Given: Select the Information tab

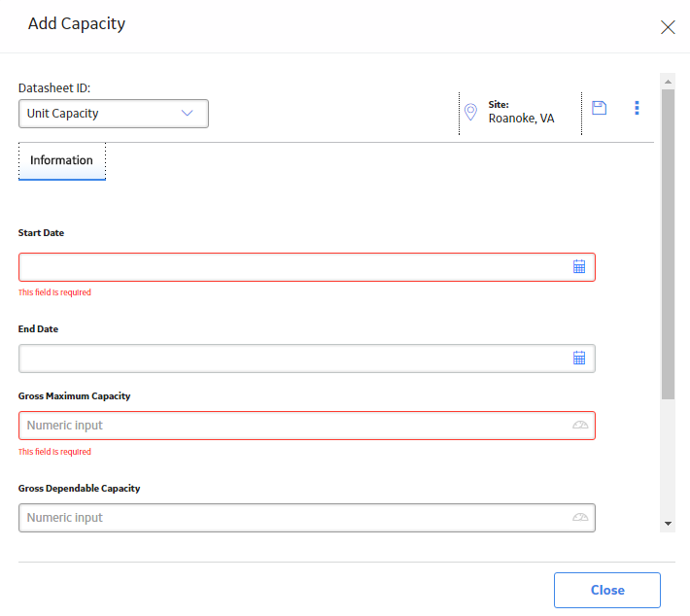Looking at the screenshot, I should (x=61, y=160).
